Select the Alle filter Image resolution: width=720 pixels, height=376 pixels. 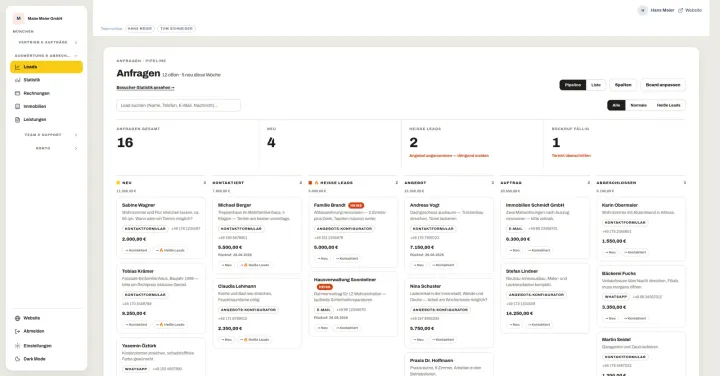[x=616, y=105]
